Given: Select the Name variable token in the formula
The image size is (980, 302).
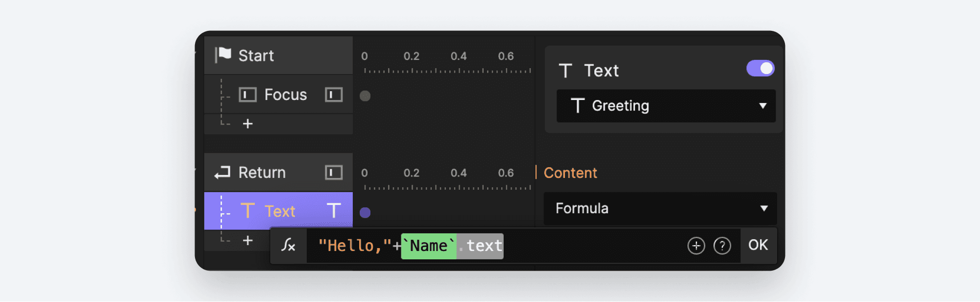Looking at the screenshot, I should click(428, 245).
